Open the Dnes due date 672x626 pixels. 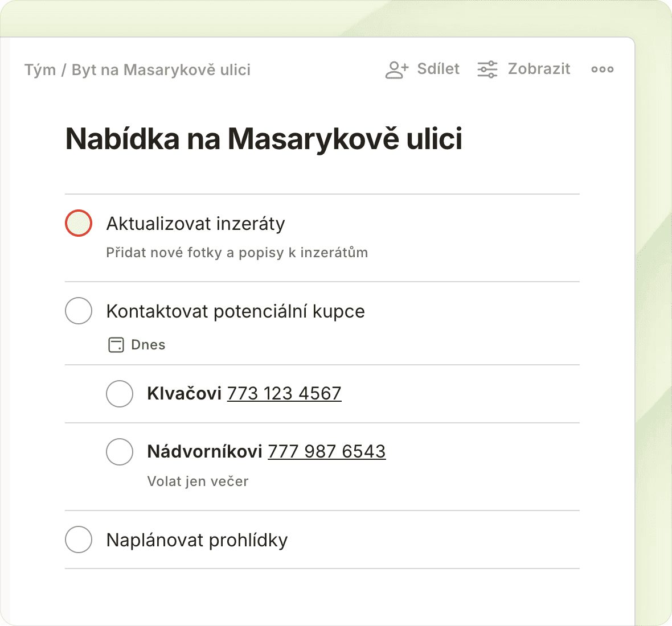point(148,345)
